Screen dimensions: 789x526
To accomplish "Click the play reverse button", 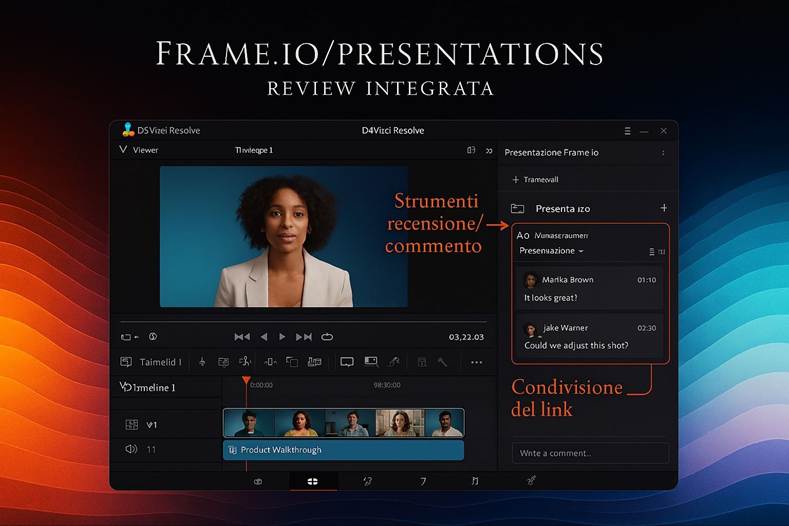I will [264, 337].
